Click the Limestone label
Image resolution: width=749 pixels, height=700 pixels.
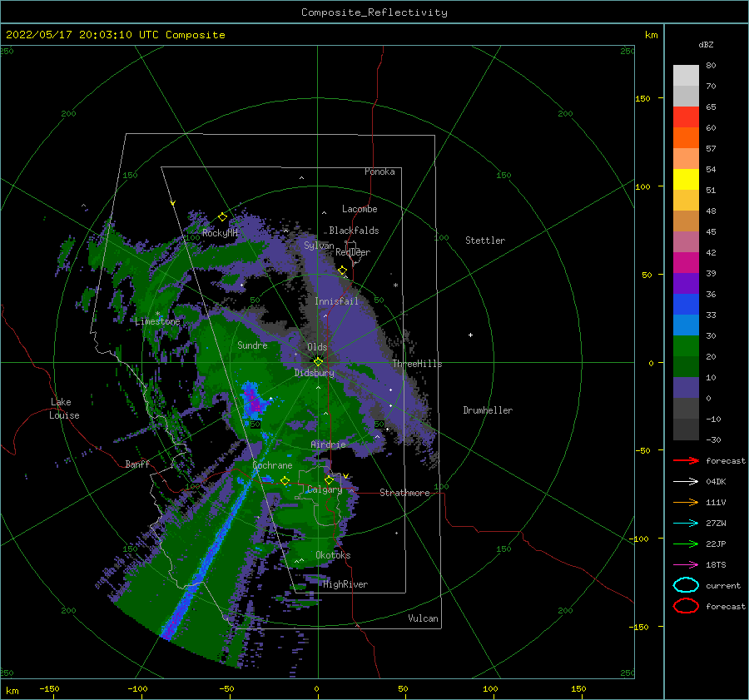tap(157, 321)
